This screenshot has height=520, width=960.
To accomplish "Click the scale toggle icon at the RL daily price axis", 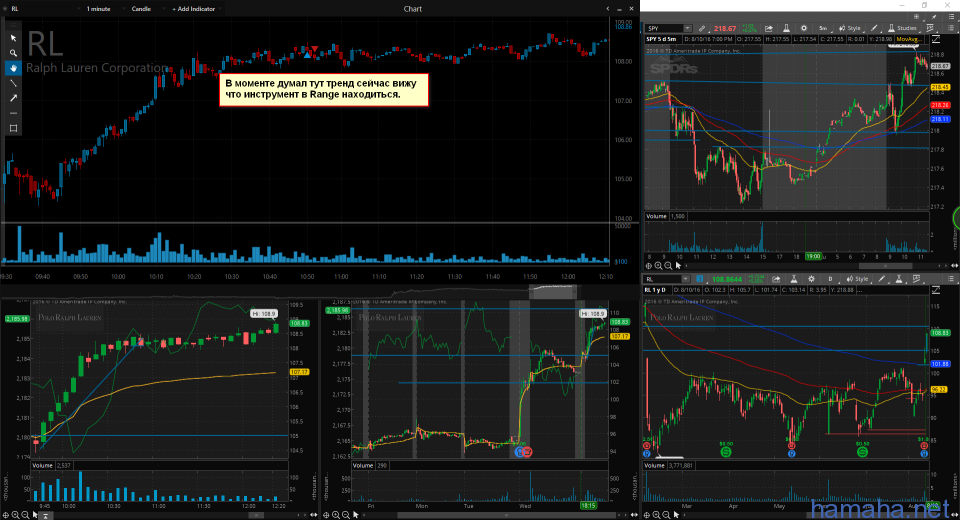I will click(x=936, y=290).
